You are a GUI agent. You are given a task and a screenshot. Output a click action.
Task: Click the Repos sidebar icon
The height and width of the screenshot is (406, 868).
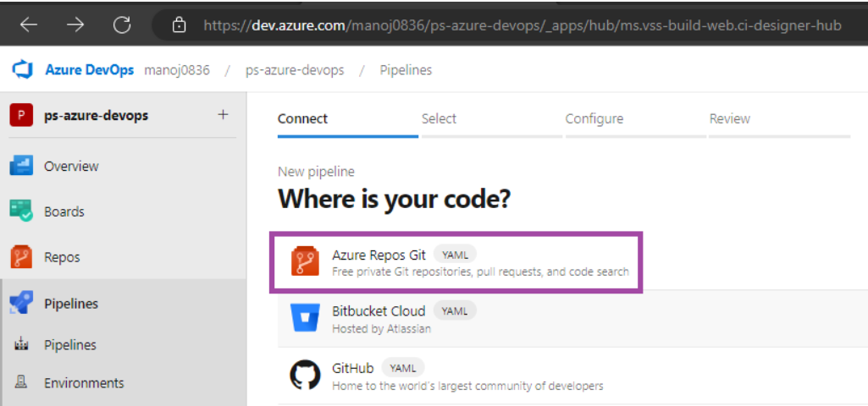pos(21,257)
